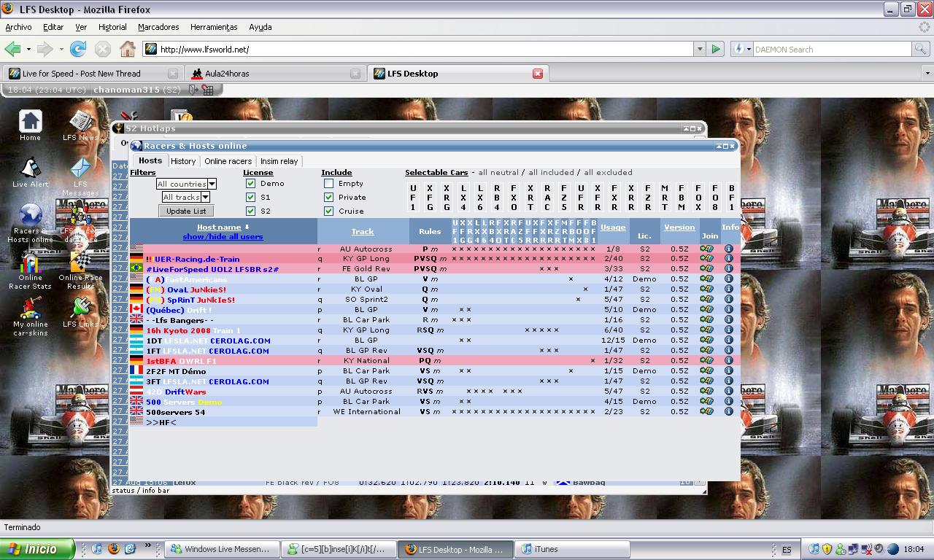Expand the quick launch overflow chevron
Screen dimensions: 934x560
pos(148,545)
